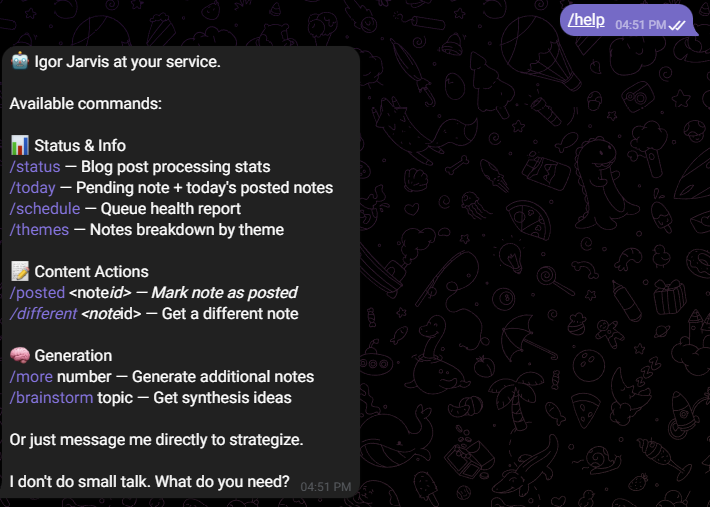Choose the /different command link
Screen dimensions: 710x507
coord(43,314)
